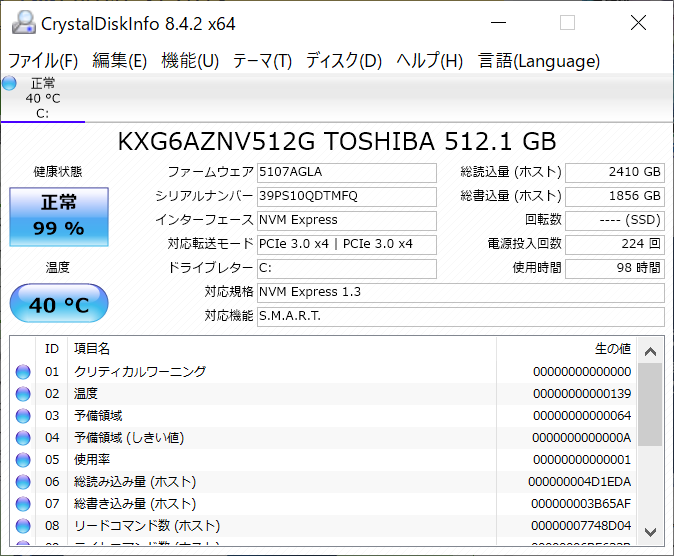Click the 使用時間 value 98 時間
The image size is (674, 556).
coord(615,269)
